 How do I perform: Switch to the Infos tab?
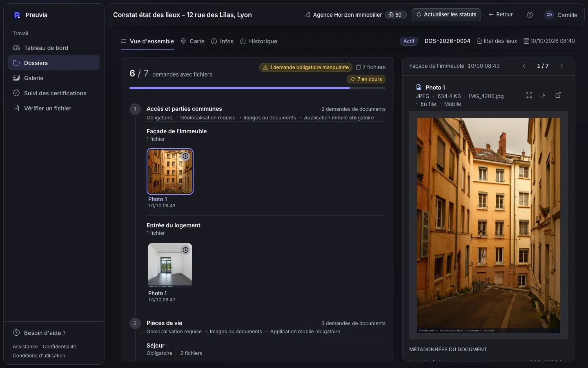223,41
